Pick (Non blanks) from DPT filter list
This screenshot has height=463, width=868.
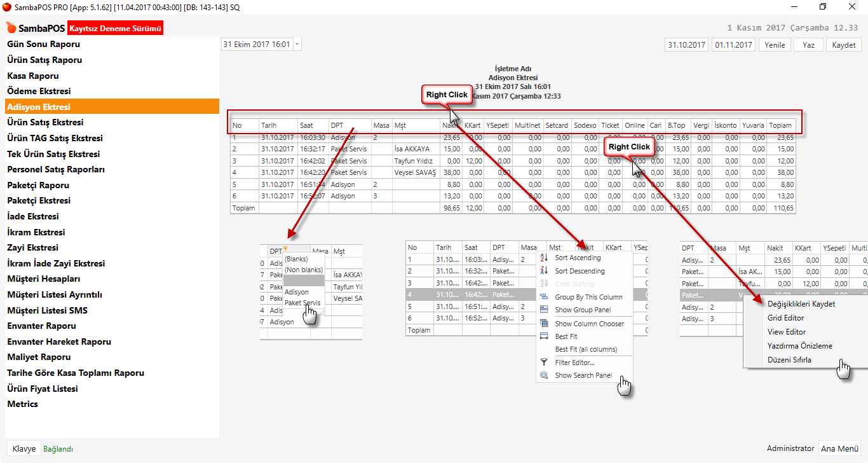(x=303, y=270)
